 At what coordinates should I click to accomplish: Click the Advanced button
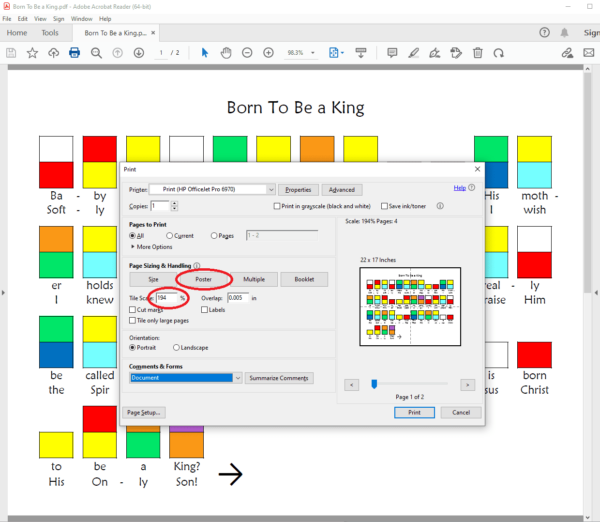[342, 190]
